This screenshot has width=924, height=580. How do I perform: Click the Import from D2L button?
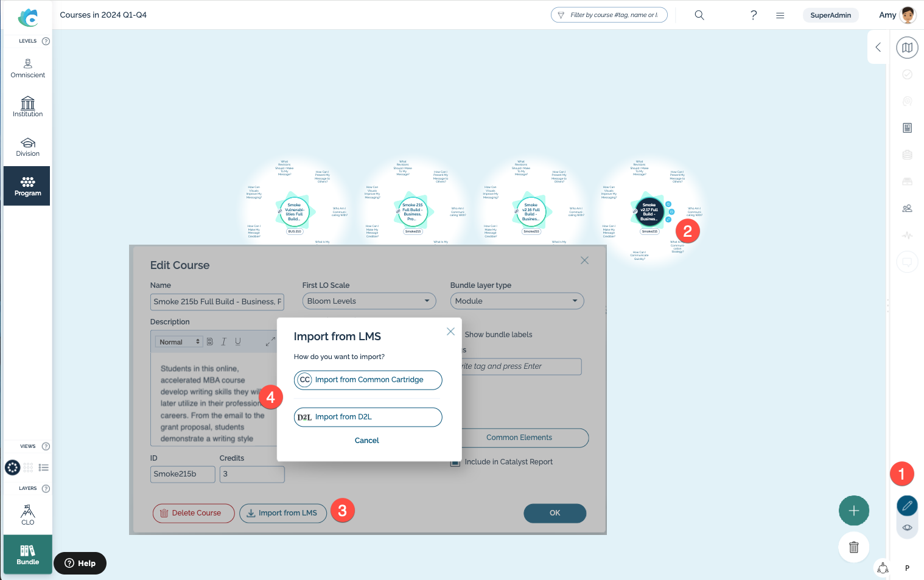tap(368, 417)
